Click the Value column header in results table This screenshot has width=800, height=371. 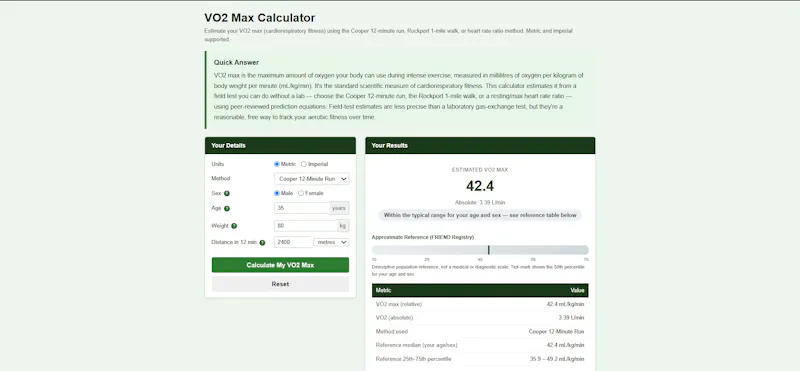click(577, 290)
